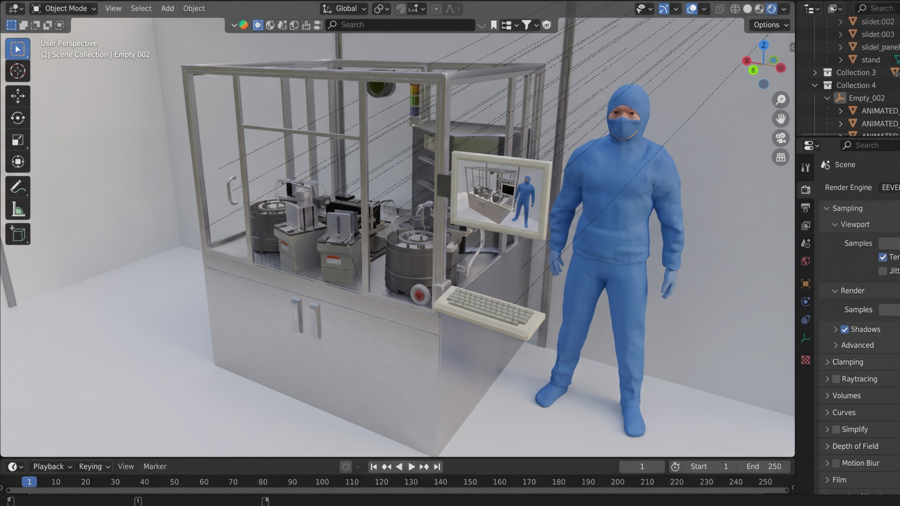The height and width of the screenshot is (506, 900).
Task: Open the viewport View menu
Action: (113, 9)
